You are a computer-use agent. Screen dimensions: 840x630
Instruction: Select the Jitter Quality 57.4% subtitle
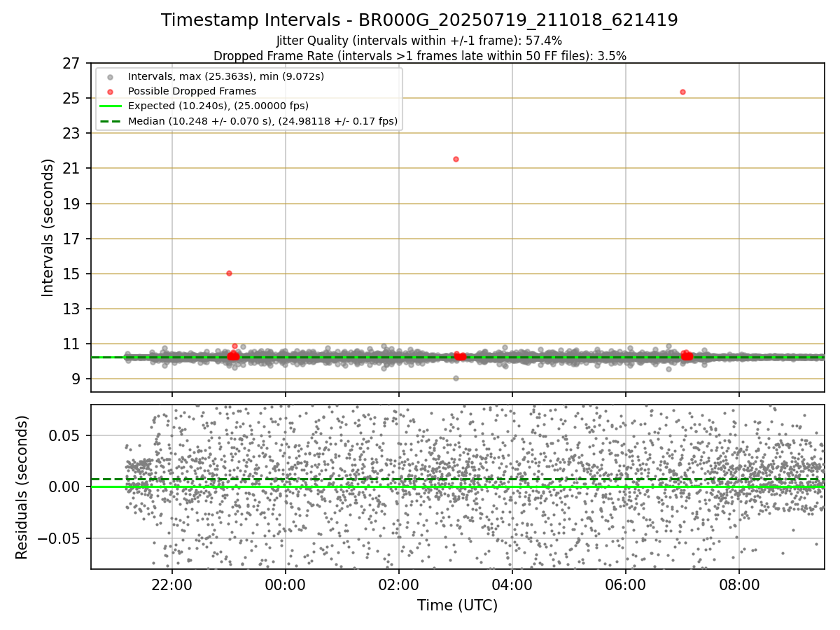(419, 41)
